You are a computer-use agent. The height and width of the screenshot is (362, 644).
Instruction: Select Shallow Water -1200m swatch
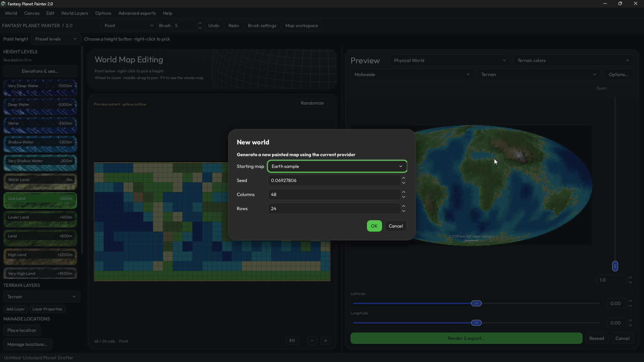pos(40,144)
